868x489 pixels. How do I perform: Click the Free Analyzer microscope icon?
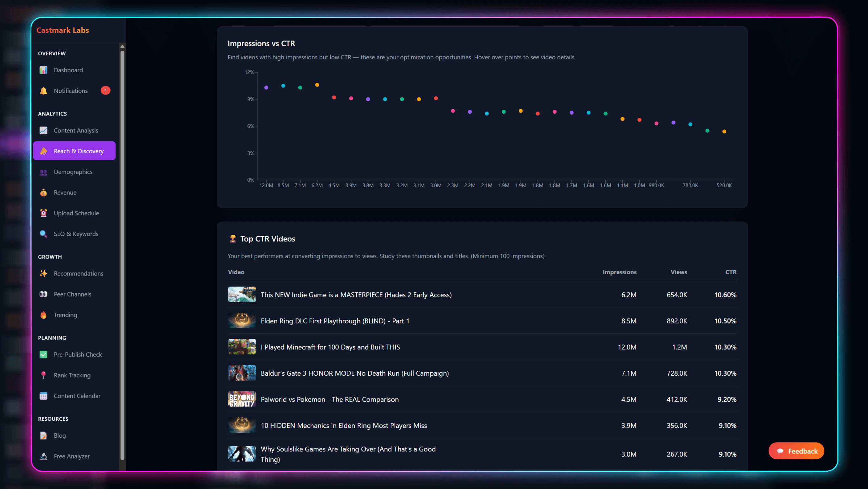pyautogui.click(x=44, y=456)
